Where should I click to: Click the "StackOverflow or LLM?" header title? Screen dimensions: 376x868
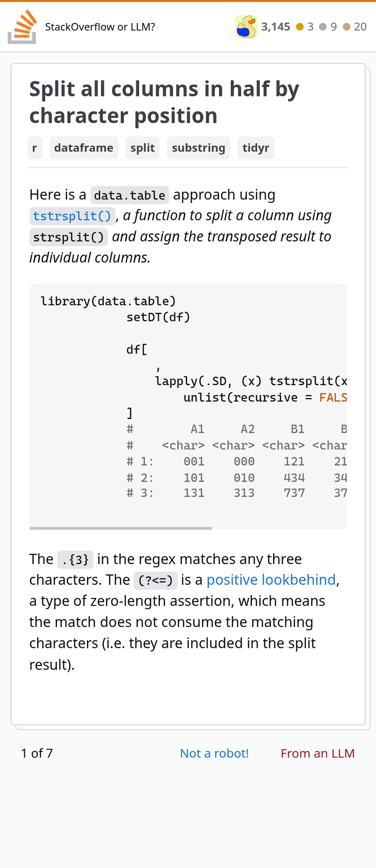pyautogui.click(x=100, y=27)
